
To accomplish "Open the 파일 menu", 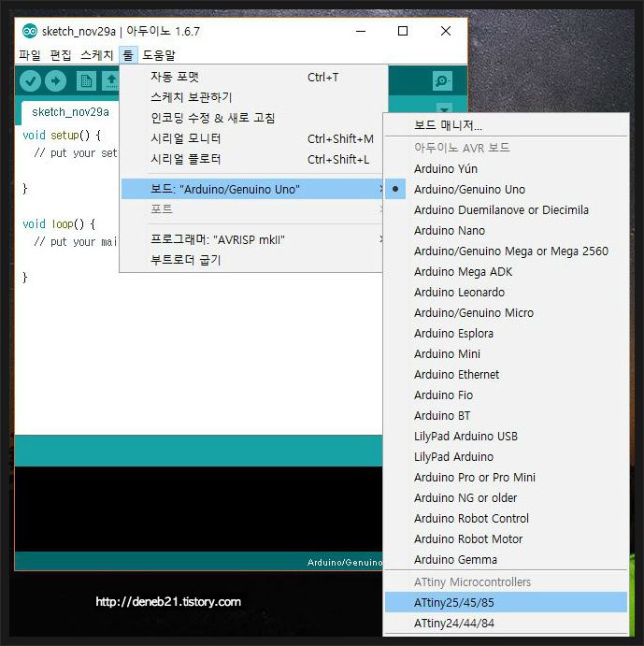I will (30, 55).
